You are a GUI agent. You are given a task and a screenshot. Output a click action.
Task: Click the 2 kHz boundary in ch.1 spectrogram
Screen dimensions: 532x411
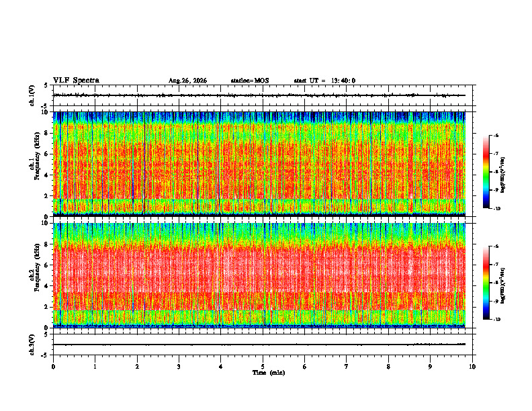(x=259, y=198)
